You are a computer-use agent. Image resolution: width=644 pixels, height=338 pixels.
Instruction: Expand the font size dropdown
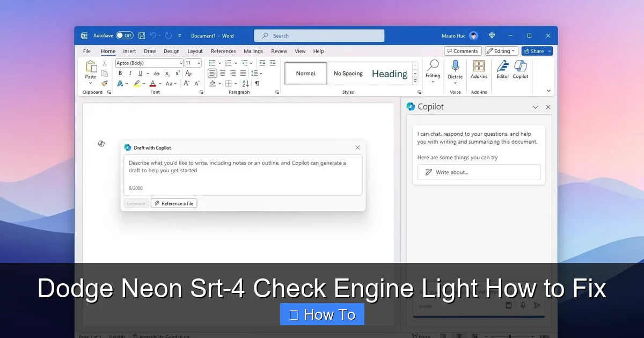tap(199, 63)
